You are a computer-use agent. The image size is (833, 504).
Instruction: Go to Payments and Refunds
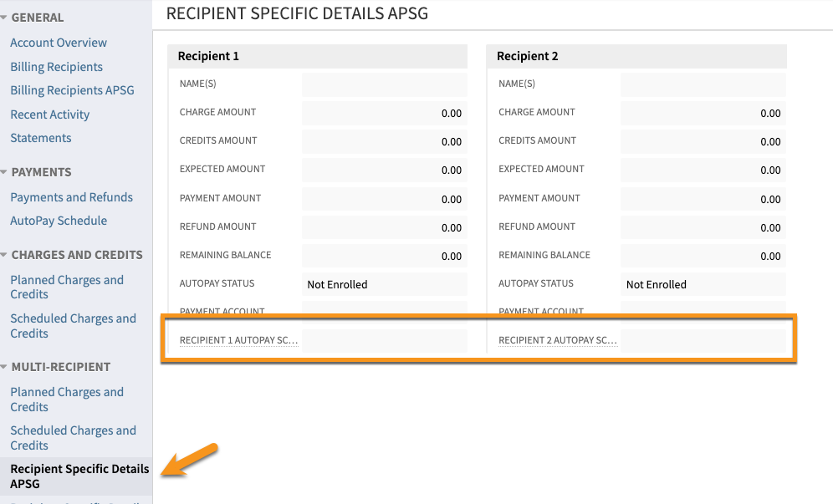coord(71,196)
